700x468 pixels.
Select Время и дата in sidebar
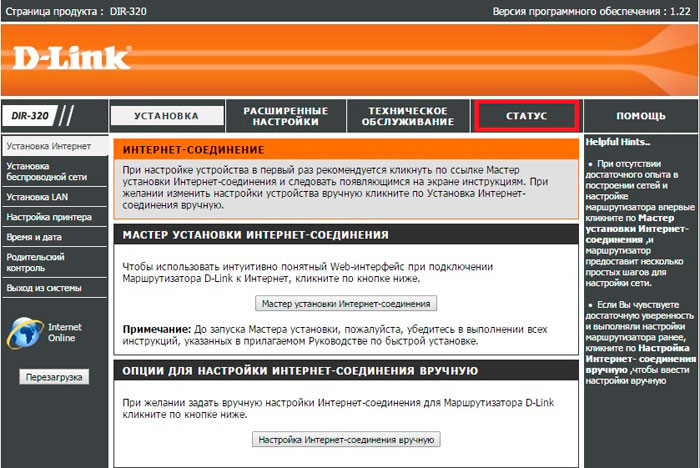point(54,237)
